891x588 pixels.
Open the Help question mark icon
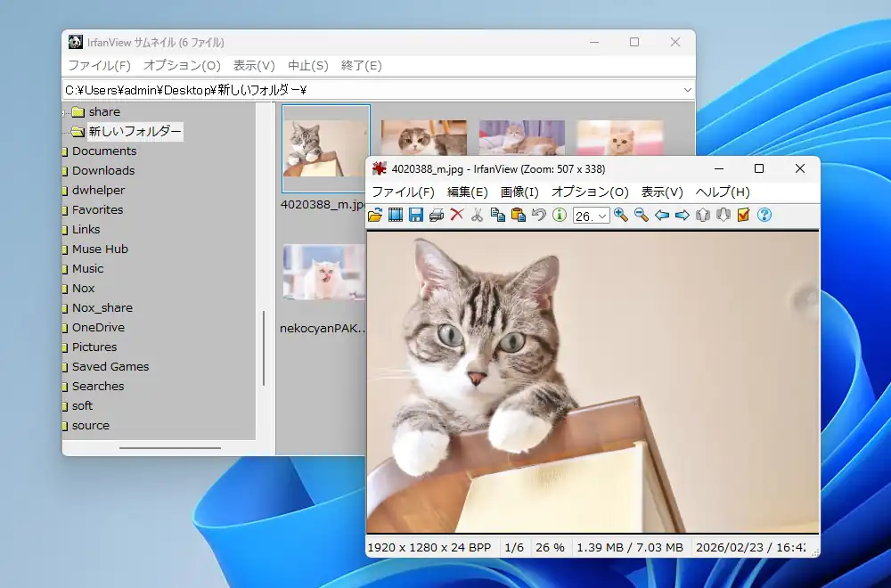click(x=764, y=215)
